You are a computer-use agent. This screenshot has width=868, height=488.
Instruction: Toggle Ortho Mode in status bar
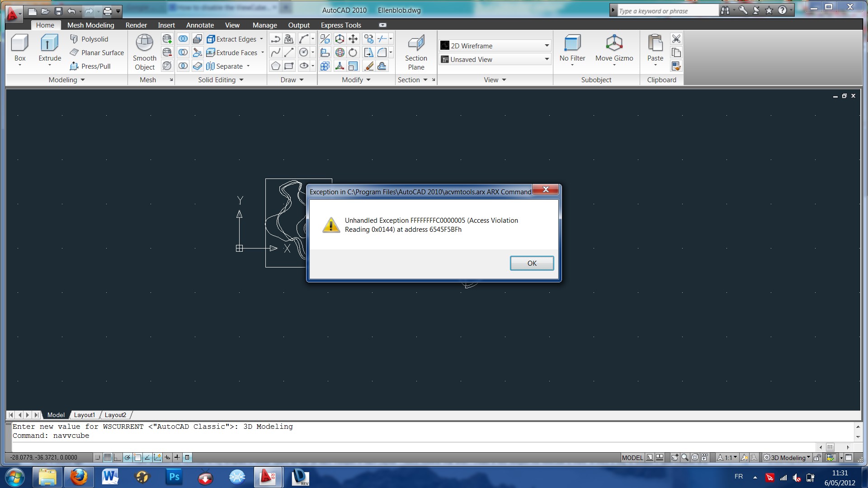[118, 457]
